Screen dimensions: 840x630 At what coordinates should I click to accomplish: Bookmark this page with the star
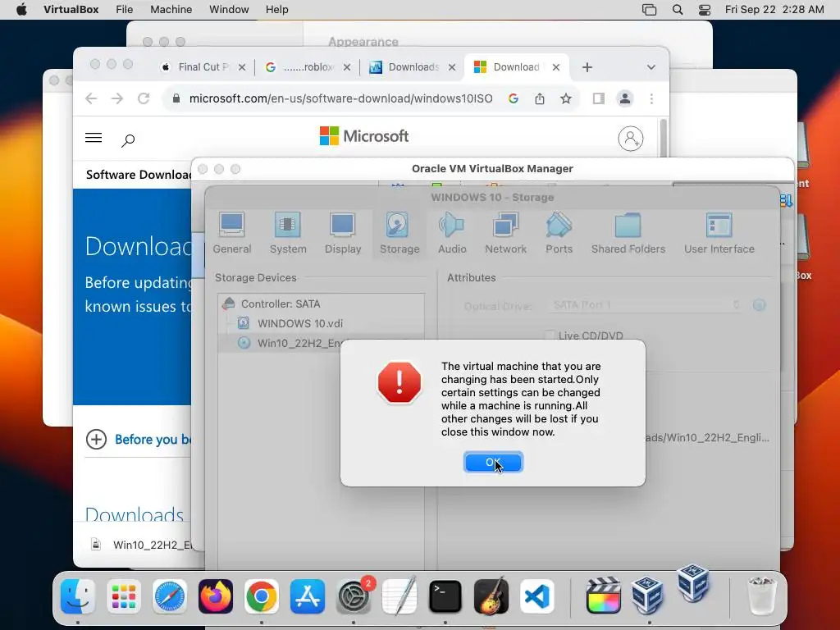[566, 98]
